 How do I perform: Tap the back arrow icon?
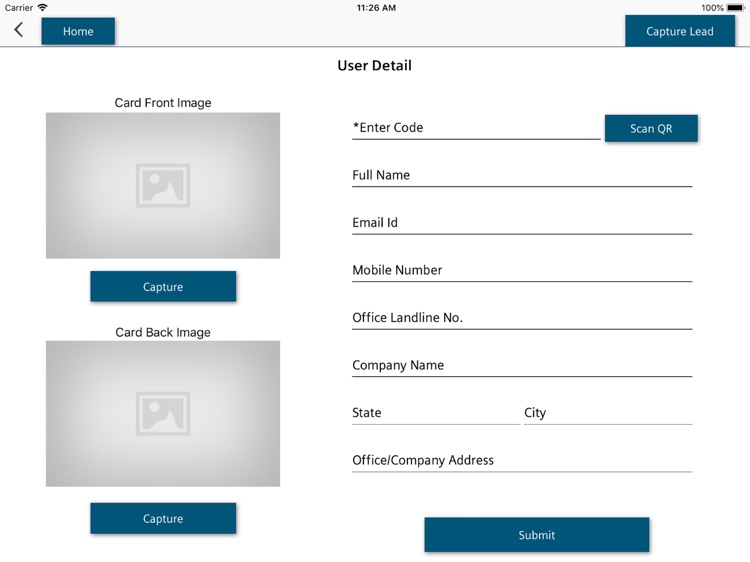(x=18, y=30)
